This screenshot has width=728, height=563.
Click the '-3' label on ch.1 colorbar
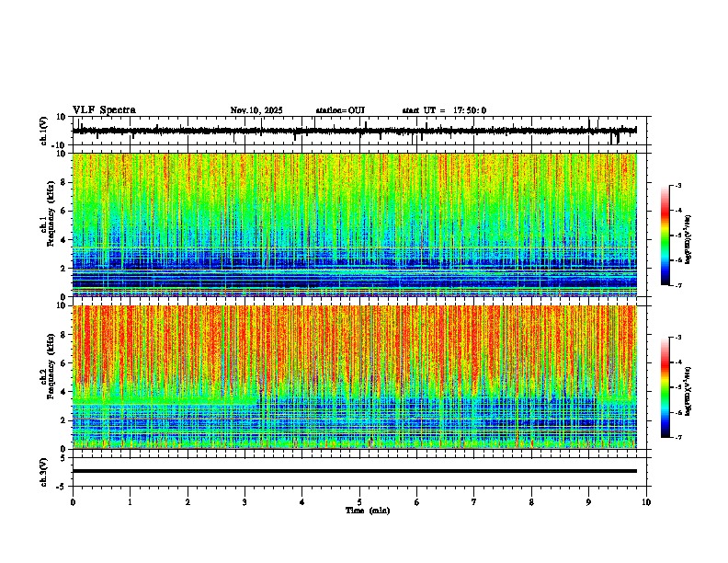(678, 186)
